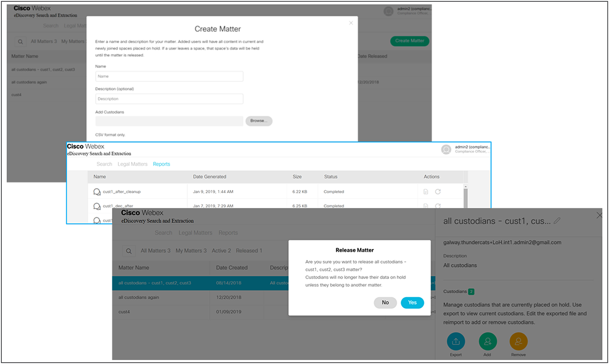Click the galway.thundercats admin email text
The width and height of the screenshot is (609, 364).
tap(502, 243)
